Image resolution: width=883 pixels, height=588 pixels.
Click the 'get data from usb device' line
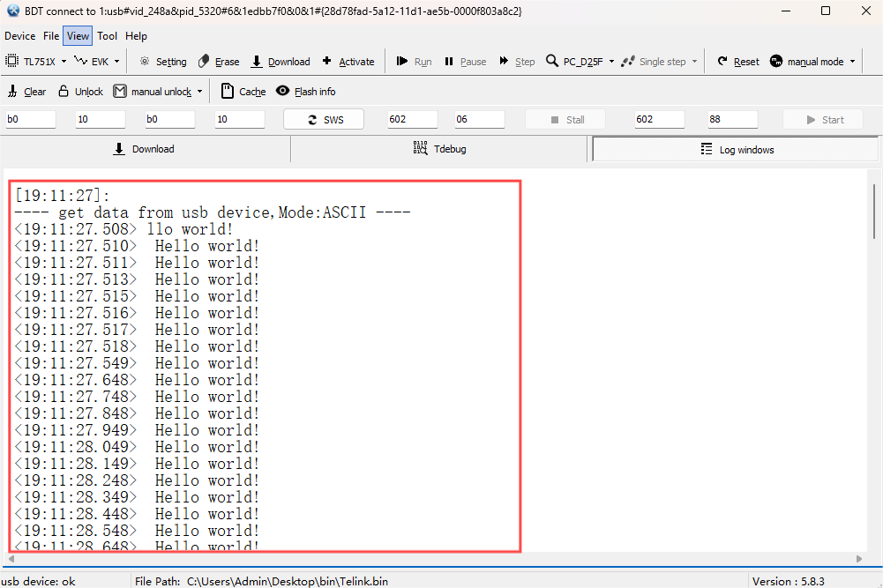[213, 212]
